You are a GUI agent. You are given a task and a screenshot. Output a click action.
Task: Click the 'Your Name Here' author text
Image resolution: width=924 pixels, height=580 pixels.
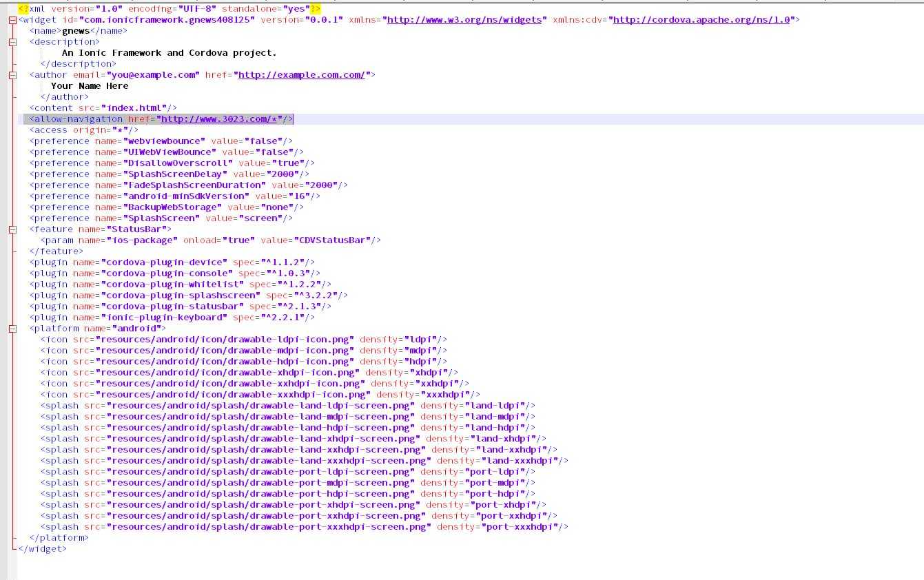pos(90,86)
